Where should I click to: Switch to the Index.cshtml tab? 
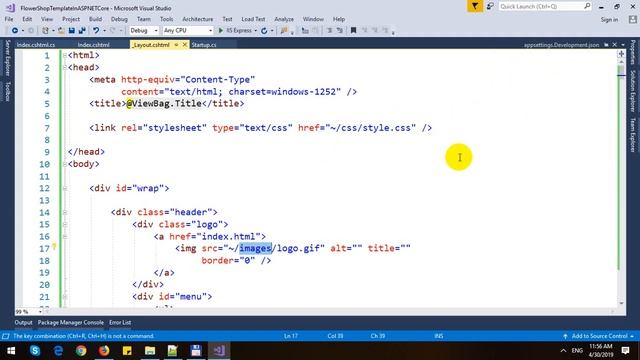coord(93,45)
